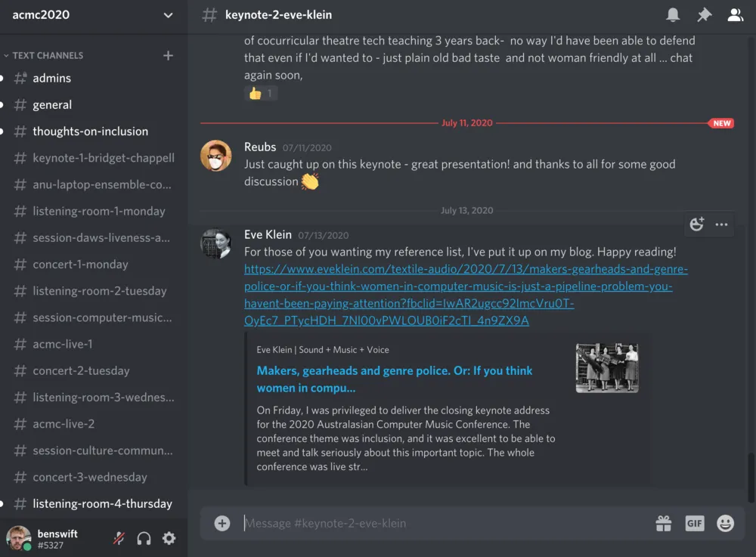Screen dimensions: 756x557
Task: Toggle the thumbs-up reaction on the message
Action: (261, 92)
